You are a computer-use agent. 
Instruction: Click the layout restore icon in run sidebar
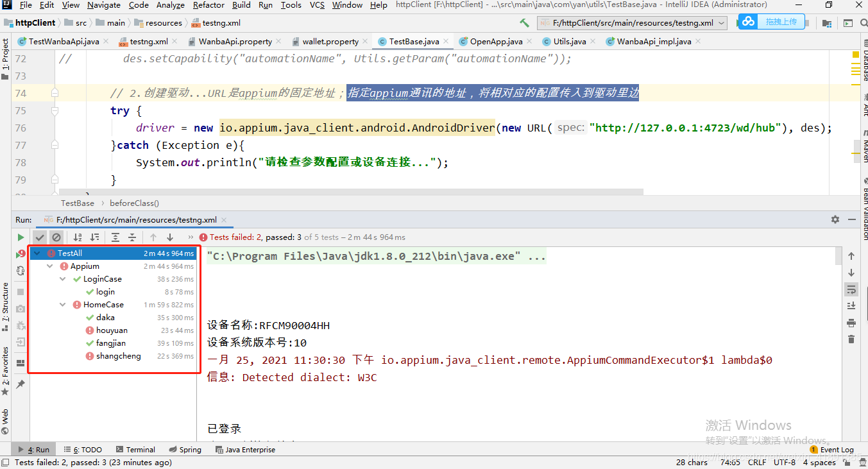click(x=21, y=362)
